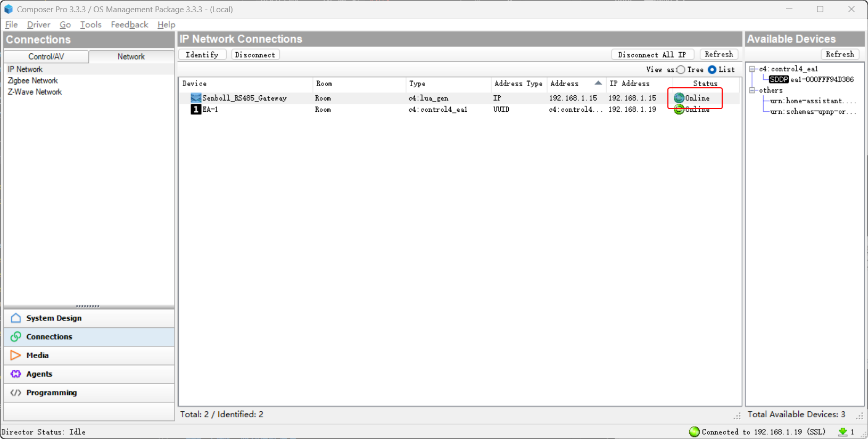The image size is (868, 439).
Task: Click the Senboll_RS485_Gateway device icon
Action: pos(196,98)
